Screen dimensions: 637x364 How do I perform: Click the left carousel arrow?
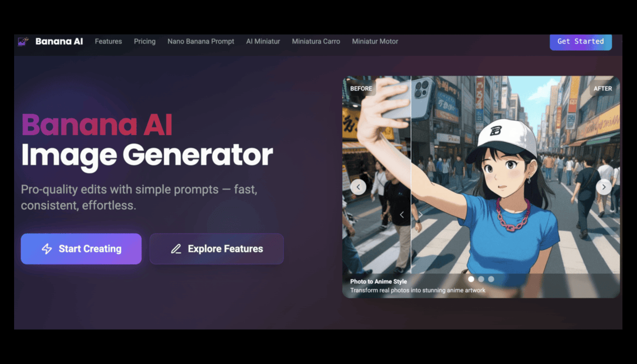click(x=358, y=187)
